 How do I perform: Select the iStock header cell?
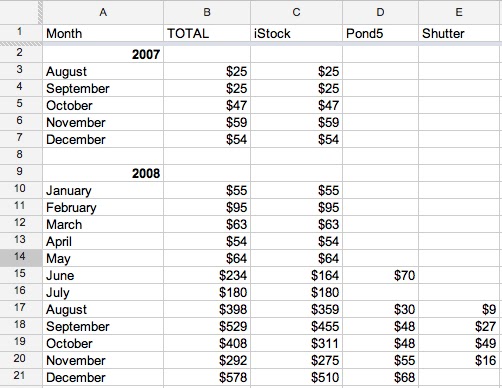296,33
